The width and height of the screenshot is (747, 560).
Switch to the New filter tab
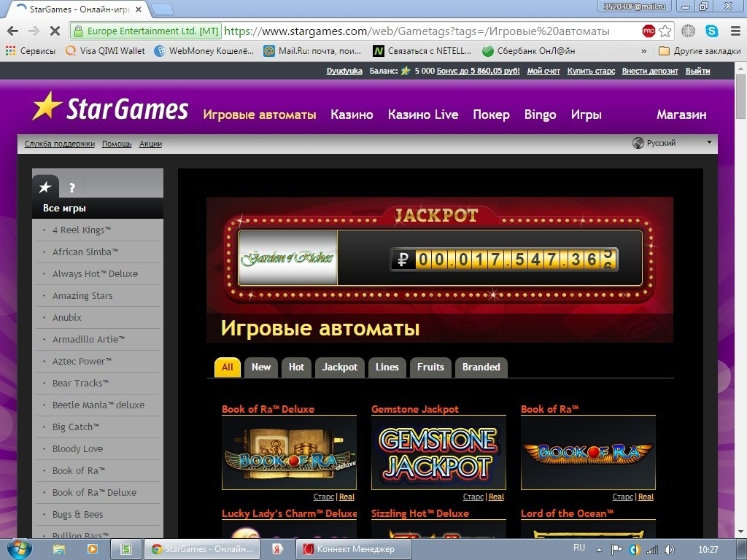tap(261, 367)
